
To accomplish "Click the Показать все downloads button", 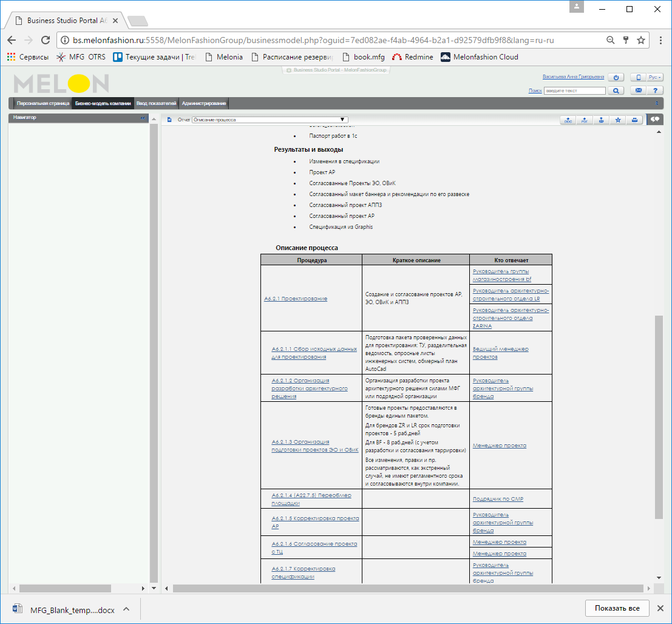I will (x=617, y=609).
